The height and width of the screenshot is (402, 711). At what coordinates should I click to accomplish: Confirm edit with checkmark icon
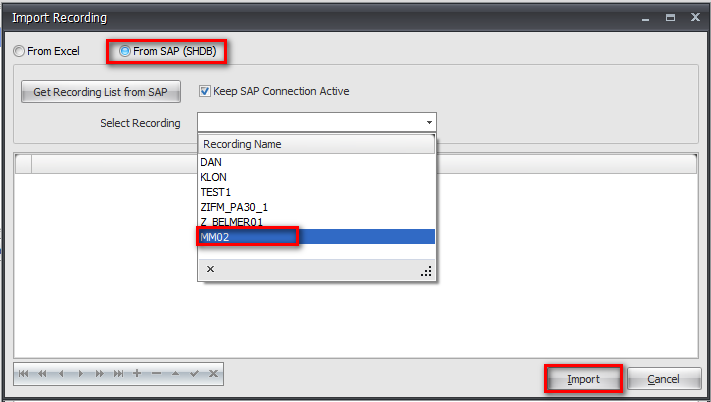(x=194, y=374)
